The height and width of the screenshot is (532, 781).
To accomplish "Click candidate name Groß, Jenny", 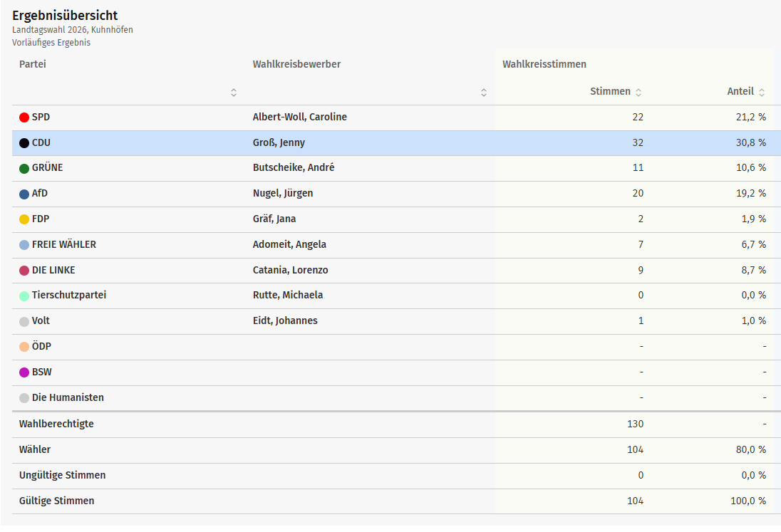I will [x=279, y=142].
